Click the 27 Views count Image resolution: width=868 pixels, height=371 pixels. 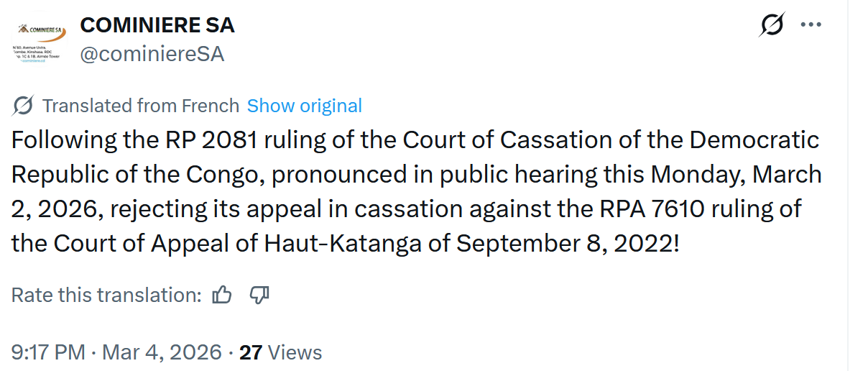[x=280, y=352]
